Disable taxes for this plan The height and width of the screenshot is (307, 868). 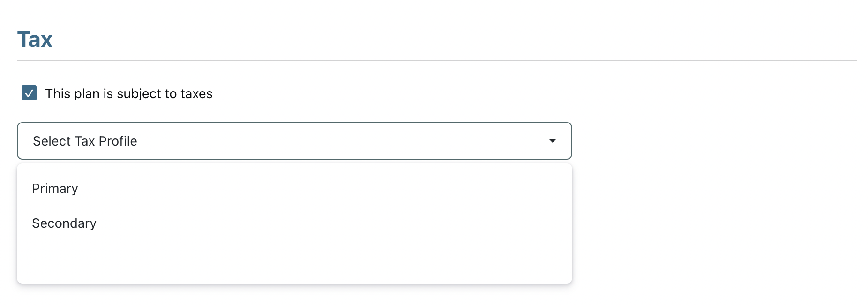[x=29, y=93]
